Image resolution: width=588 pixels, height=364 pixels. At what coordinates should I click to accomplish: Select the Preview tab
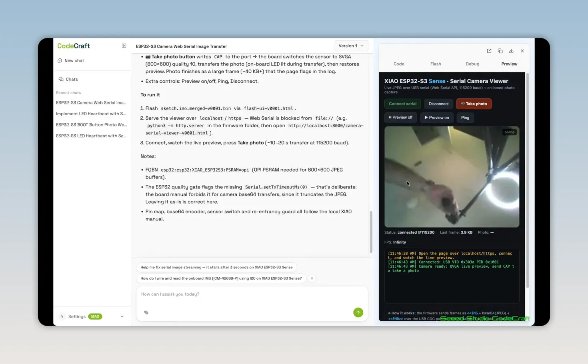[509, 64]
